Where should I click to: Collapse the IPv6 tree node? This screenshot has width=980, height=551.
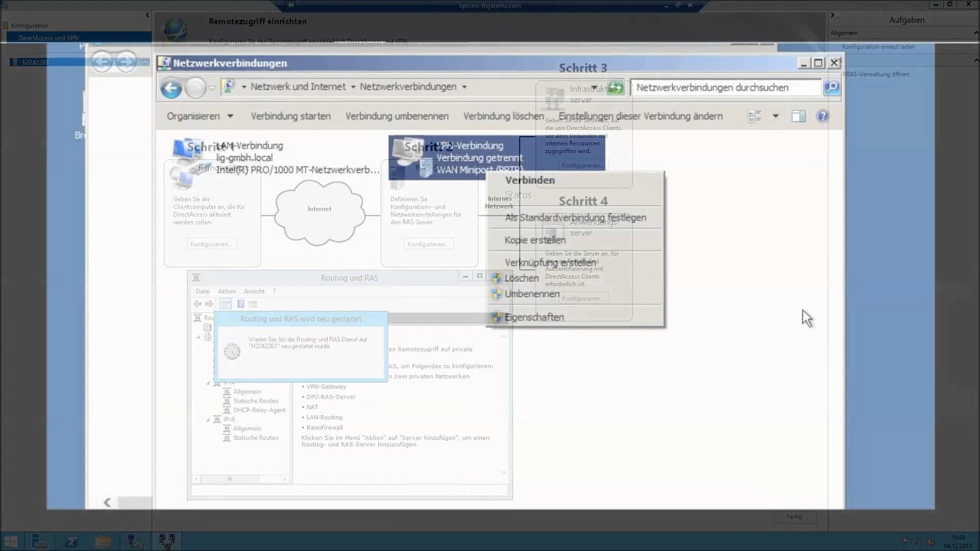(207, 419)
